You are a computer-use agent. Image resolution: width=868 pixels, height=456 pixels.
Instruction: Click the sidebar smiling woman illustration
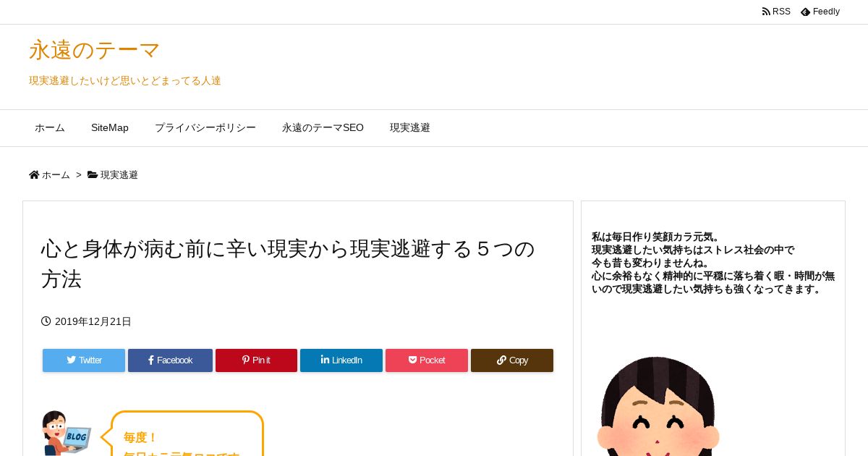658,406
